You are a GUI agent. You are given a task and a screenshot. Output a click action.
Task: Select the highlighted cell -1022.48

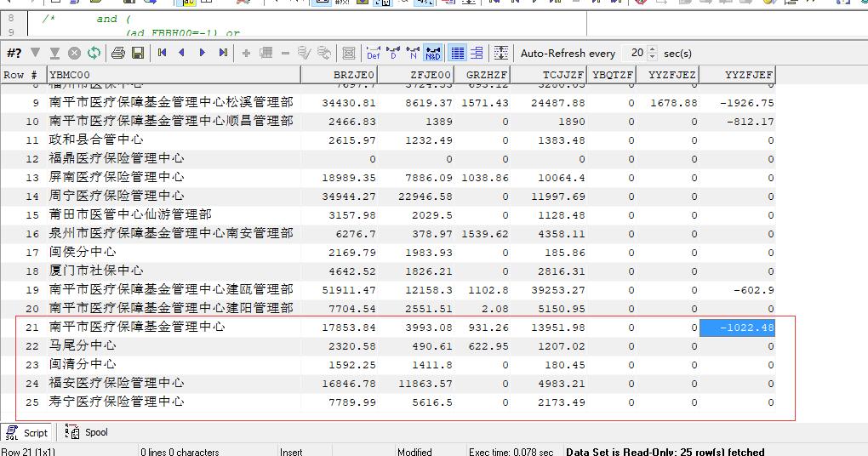point(737,328)
